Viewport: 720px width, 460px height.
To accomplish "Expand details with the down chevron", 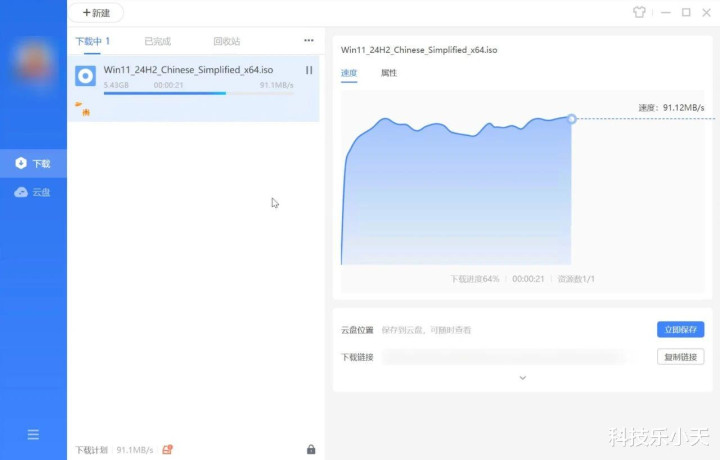I will point(523,378).
